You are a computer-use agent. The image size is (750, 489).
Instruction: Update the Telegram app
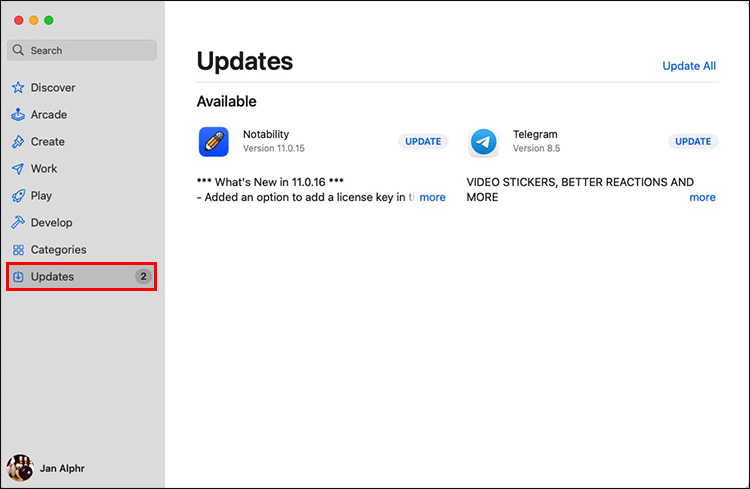point(693,142)
